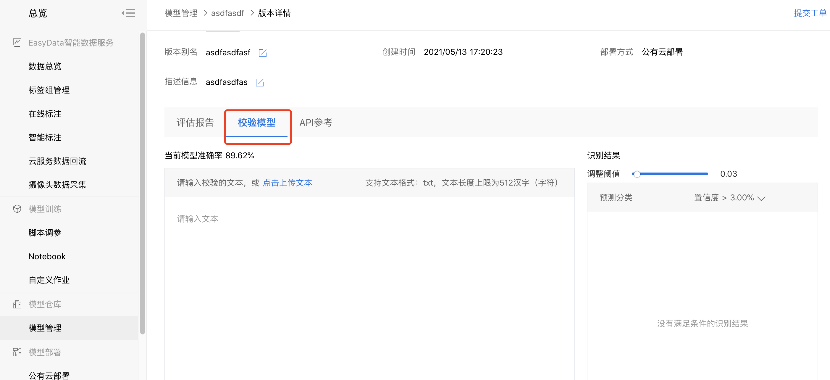
Task: Open Notebook in the sidebar
Action: 47,256
